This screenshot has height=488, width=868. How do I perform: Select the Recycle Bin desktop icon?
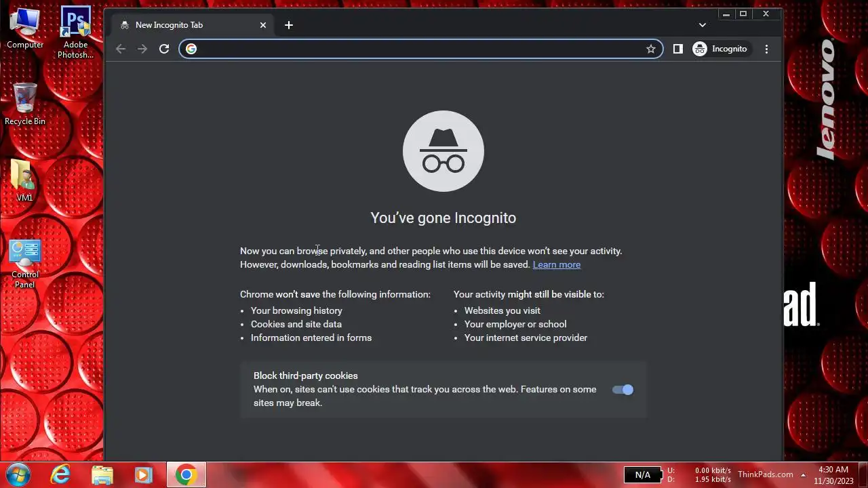(x=25, y=104)
